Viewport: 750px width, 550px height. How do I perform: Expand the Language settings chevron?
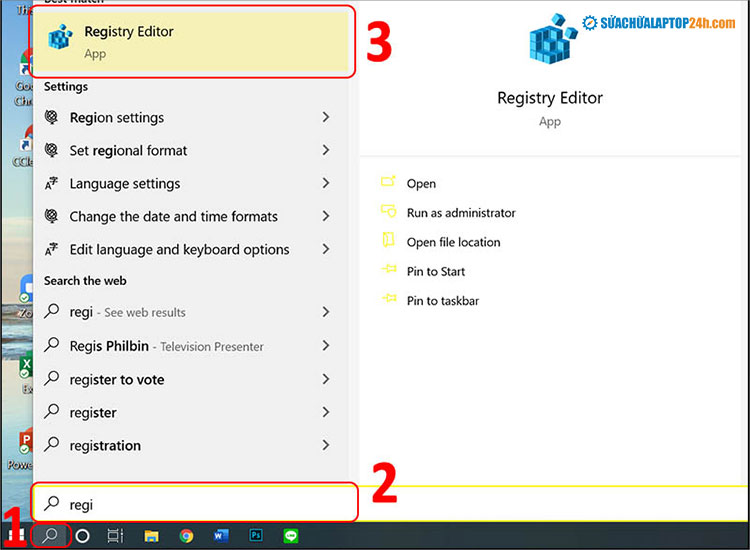tap(326, 183)
